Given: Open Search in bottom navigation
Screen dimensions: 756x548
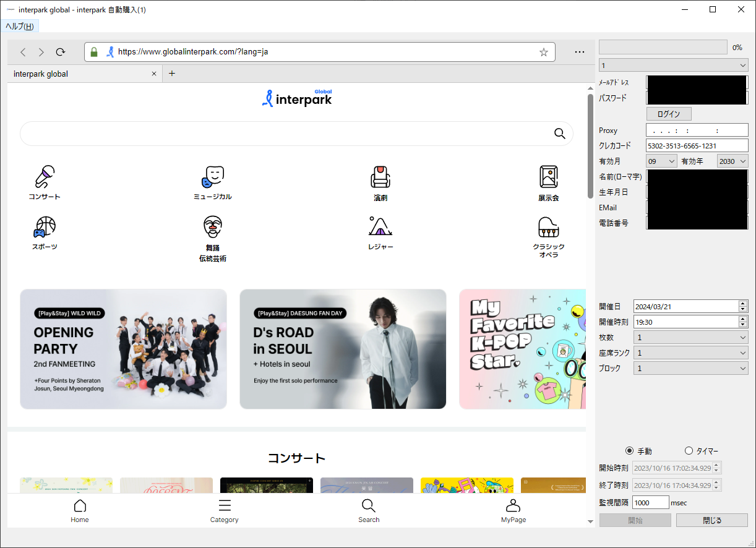Looking at the screenshot, I should (x=369, y=511).
